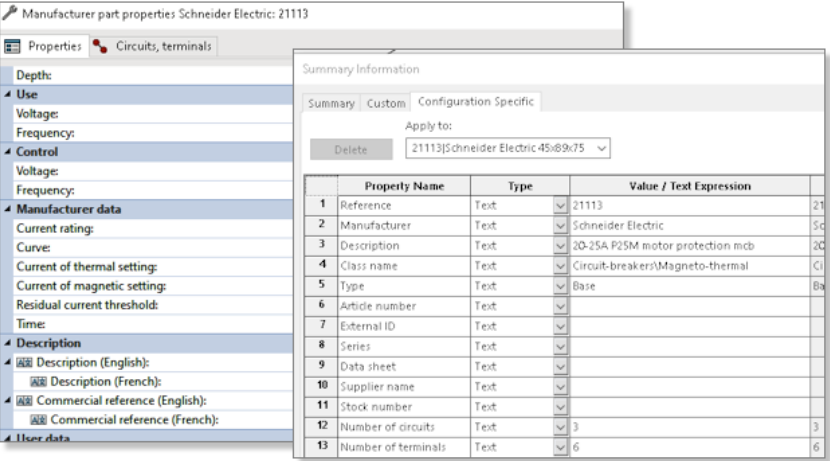
Task: Select the Configuration Specific tab
Action: tap(476, 102)
